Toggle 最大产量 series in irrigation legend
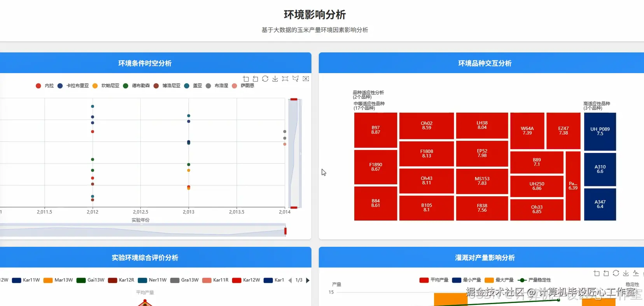The height and width of the screenshot is (306, 644). (499, 280)
